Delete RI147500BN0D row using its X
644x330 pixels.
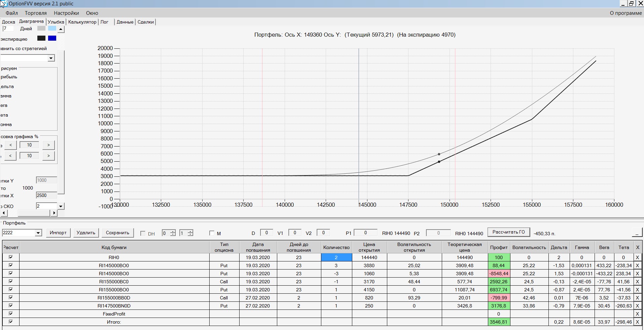pyautogui.click(x=637, y=306)
